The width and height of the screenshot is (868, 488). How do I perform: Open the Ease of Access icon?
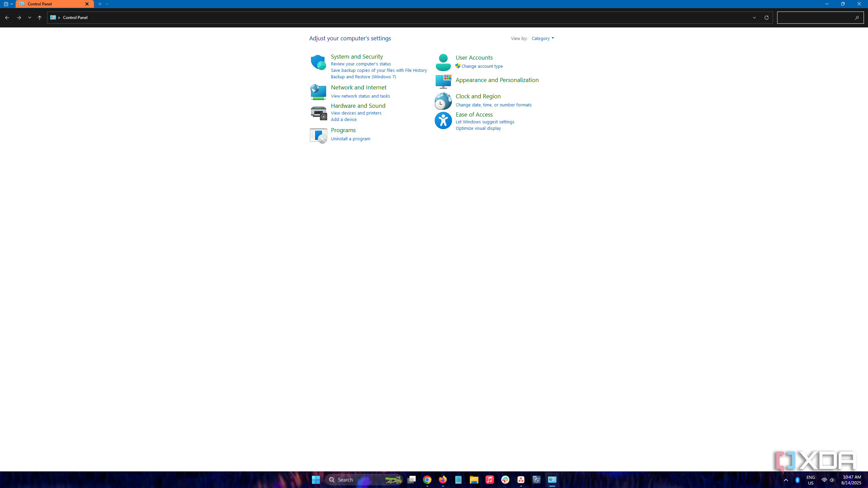[x=443, y=120]
